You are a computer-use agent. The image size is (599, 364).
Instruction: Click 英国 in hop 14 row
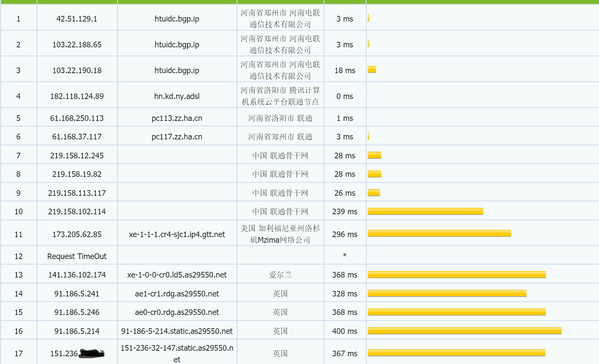point(280,294)
